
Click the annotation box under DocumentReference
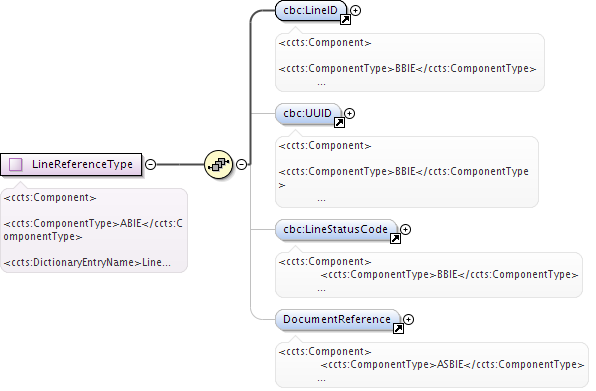coord(432,365)
